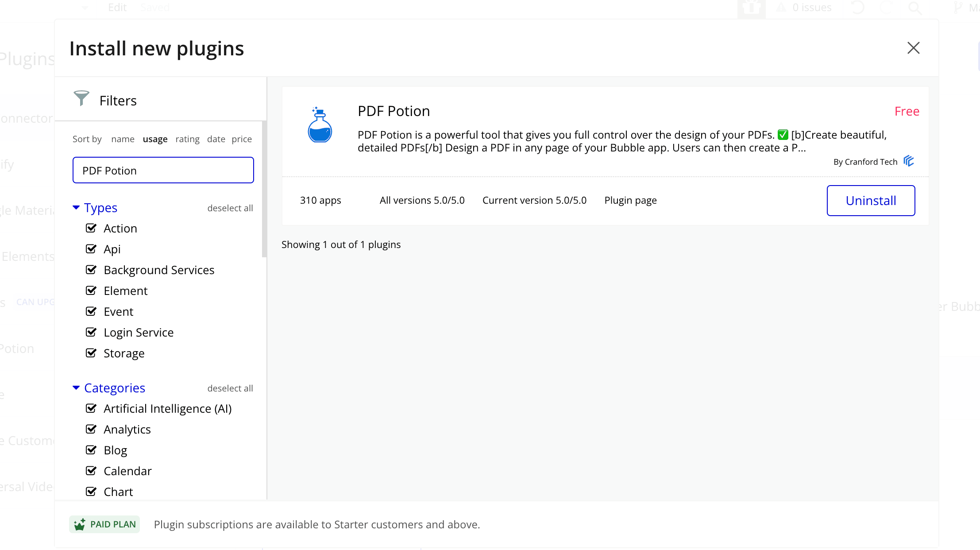Uninstall the PDF Potion plugin
The width and height of the screenshot is (980, 550).
871,201
